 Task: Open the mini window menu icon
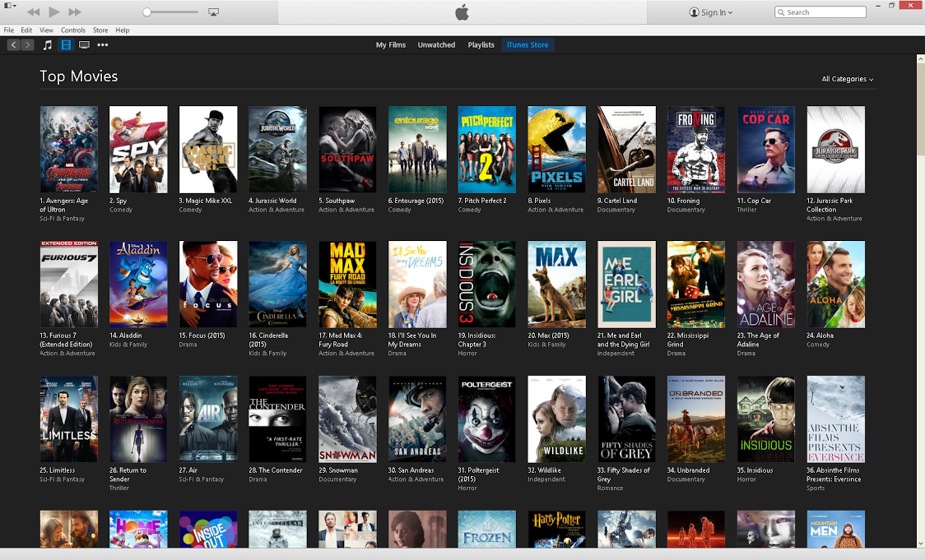point(10,5)
